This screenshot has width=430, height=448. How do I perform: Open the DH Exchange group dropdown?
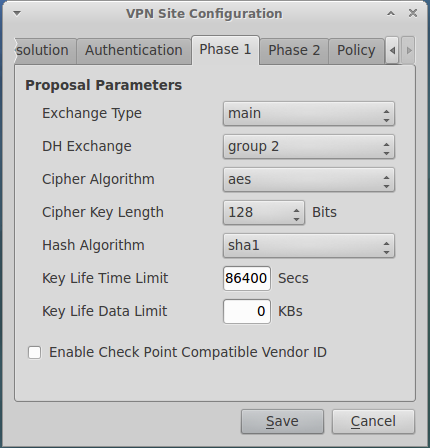309,147
